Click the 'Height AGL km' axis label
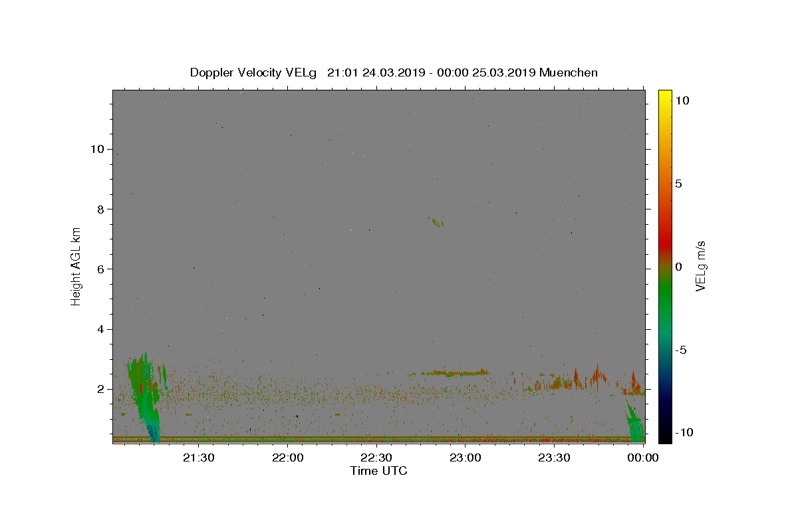Image resolution: width=798 pixels, height=532 pixels. click(x=76, y=265)
